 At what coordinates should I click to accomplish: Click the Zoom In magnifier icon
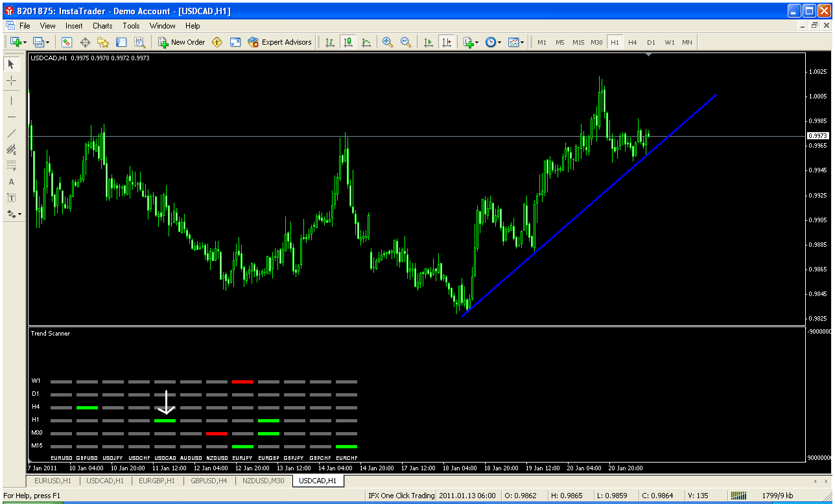(388, 42)
